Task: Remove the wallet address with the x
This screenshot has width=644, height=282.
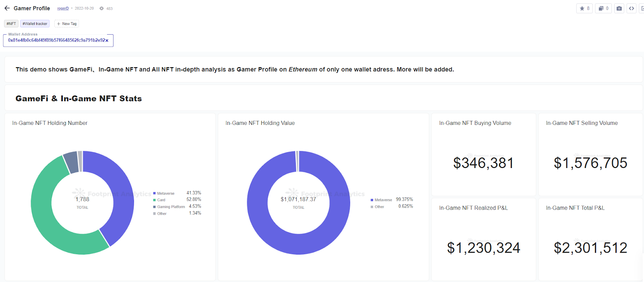Action: pos(107,40)
